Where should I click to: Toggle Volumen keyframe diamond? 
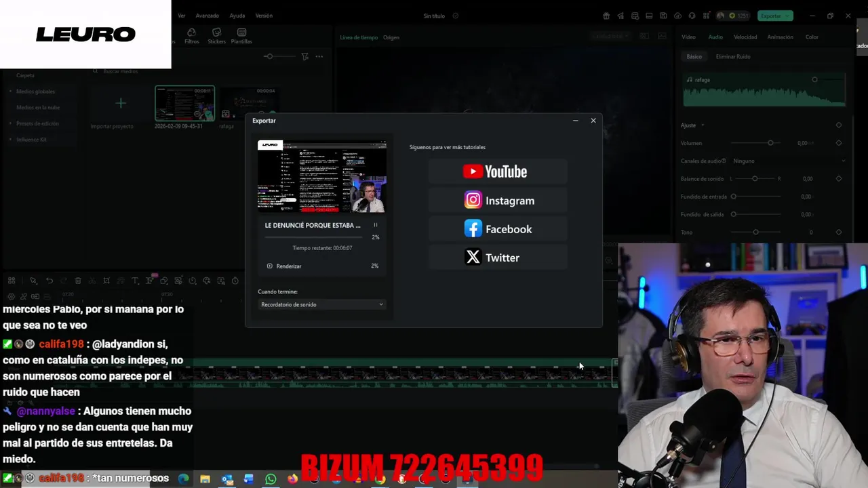839,143
